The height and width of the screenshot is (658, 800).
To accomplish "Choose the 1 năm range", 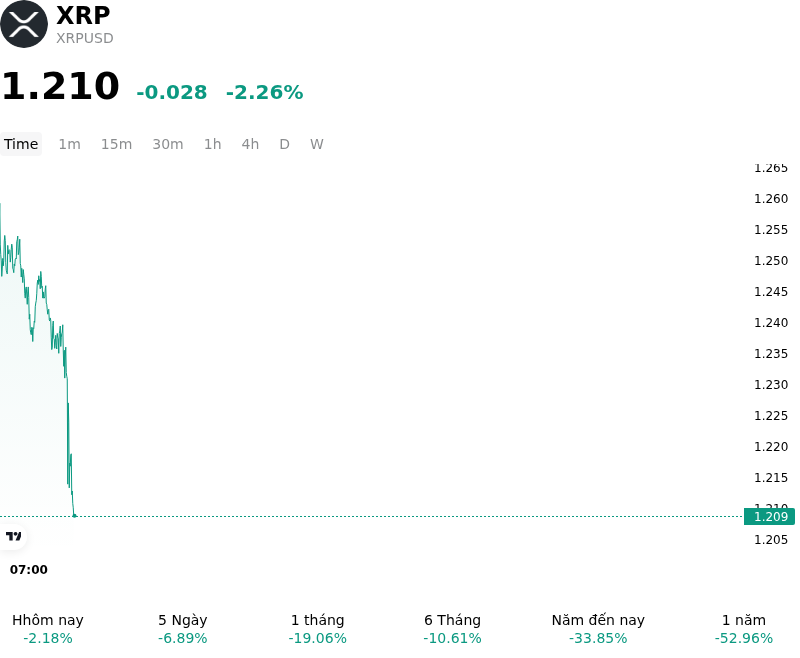I will (744, 628).
